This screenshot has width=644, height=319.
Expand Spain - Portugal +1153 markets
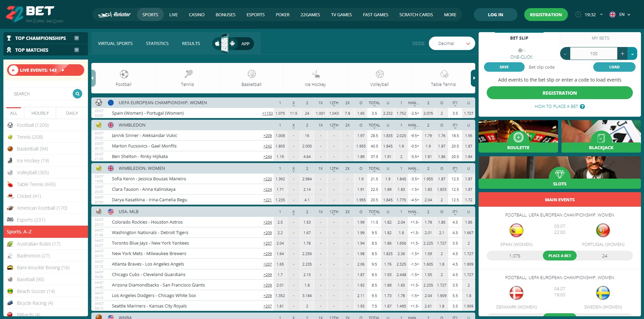267,113
